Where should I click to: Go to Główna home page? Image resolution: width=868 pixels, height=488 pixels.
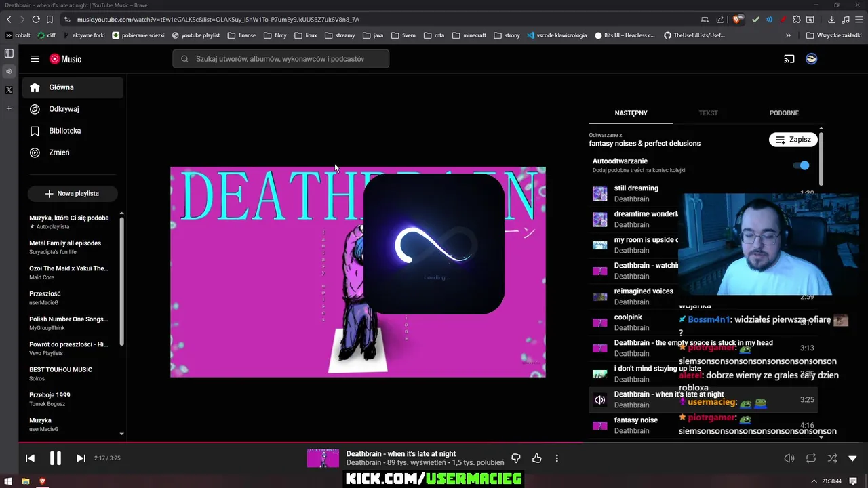coord(73,87)
